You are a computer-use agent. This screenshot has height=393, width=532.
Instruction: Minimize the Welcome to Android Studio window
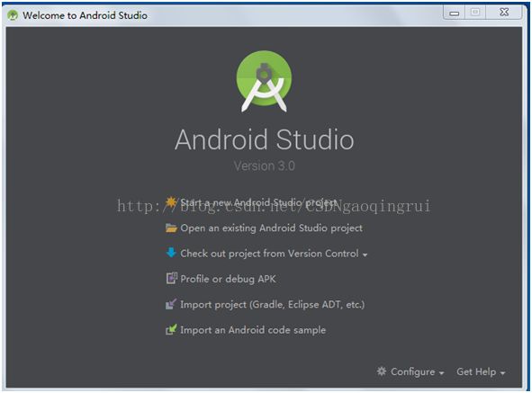[454, 13]
